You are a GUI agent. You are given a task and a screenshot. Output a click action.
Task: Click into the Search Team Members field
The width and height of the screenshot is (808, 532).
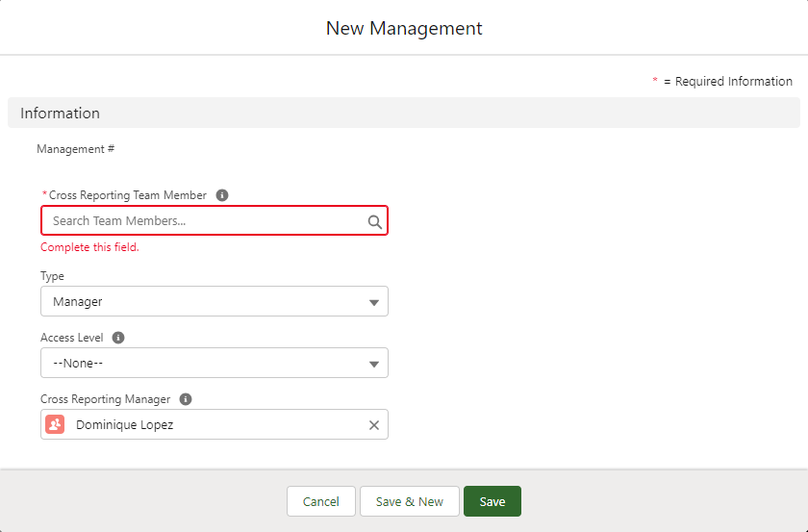(202, 221)
